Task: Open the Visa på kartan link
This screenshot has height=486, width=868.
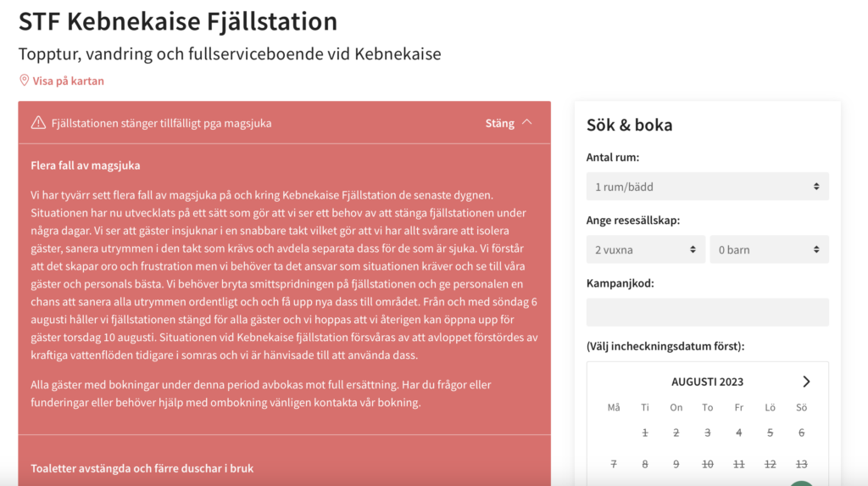Action: 68,81
